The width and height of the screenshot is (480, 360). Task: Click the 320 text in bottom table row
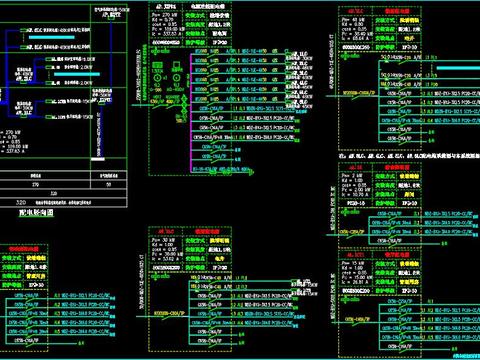pos(21,202)
